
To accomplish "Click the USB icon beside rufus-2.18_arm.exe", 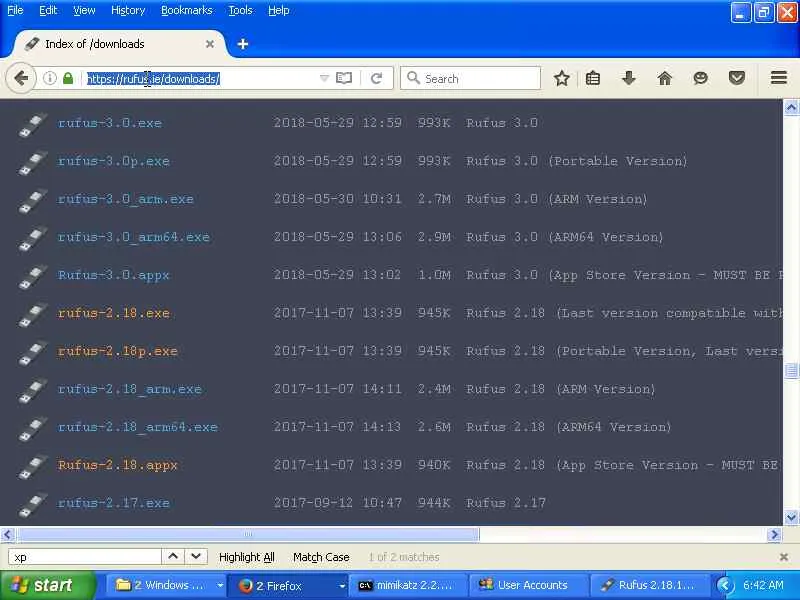I will (33, 391).
